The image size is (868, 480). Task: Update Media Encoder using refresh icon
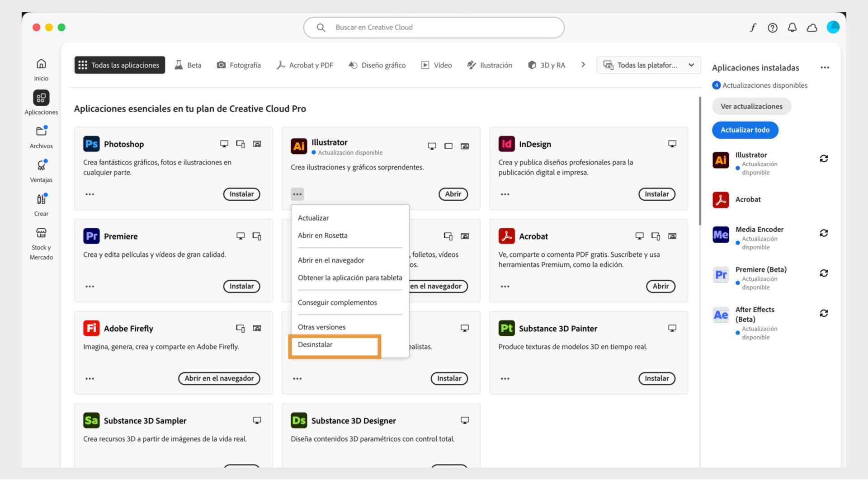824,233
